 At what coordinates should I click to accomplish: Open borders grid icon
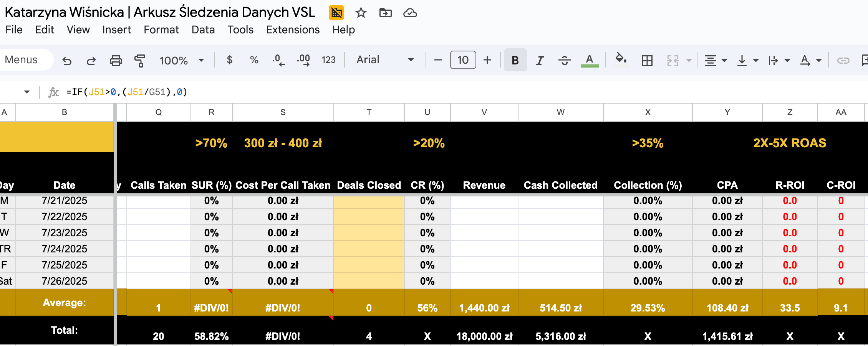click(647, 60)
